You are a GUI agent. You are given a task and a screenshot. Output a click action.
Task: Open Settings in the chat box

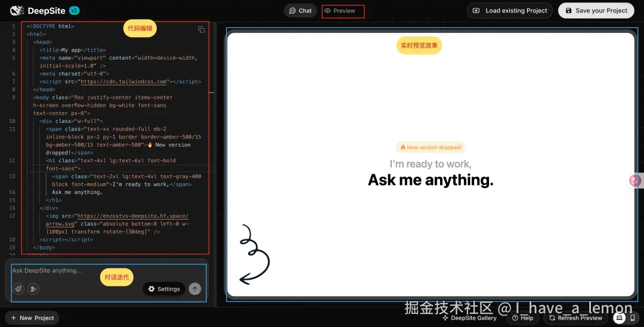click(164, 289)
